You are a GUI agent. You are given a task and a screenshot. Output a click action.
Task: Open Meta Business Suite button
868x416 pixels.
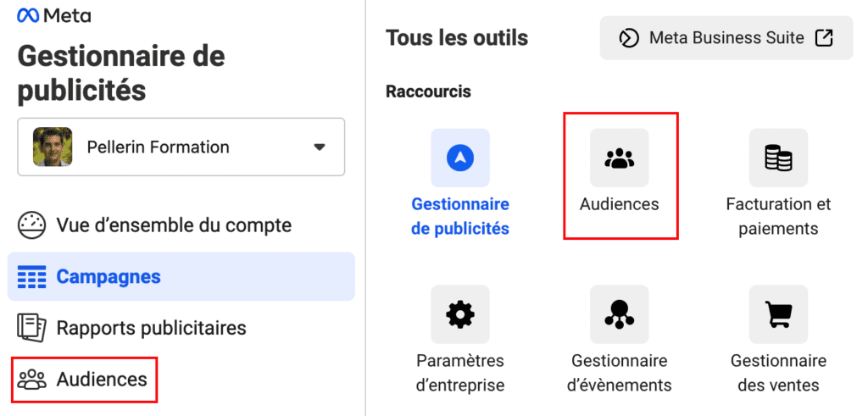click(726, 38)
